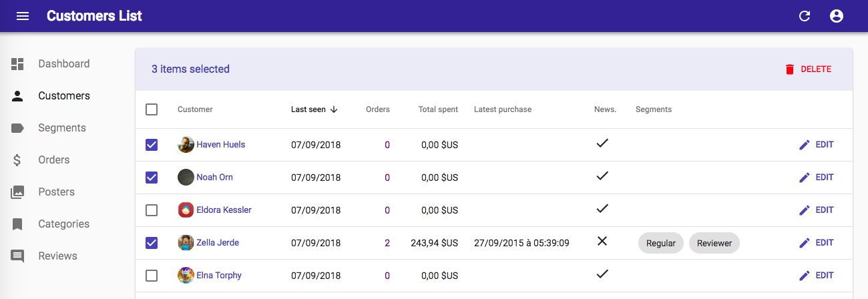Sort by the Total spent column header
The height and width of the screenshot is (299, 868).
pos(438,109)
